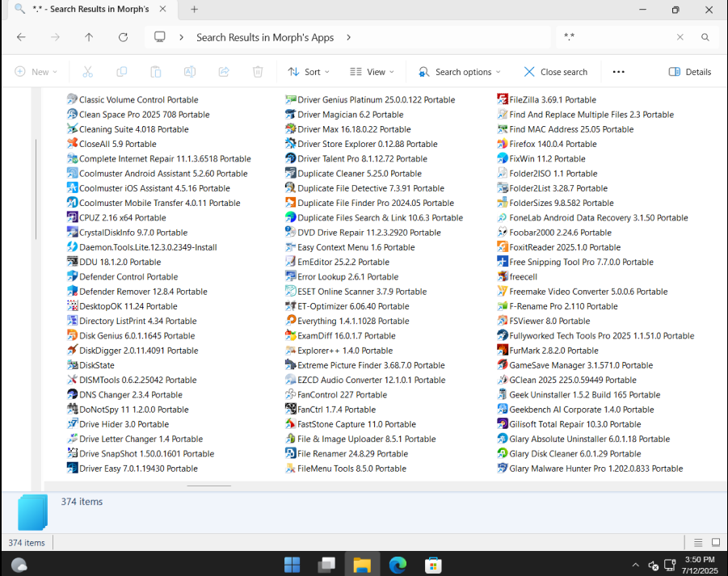728x576 pixels.
Task: Select the CPUZ 2.16 x64 Portable icon
Action: pyautogui.click(x=72, y=217)
